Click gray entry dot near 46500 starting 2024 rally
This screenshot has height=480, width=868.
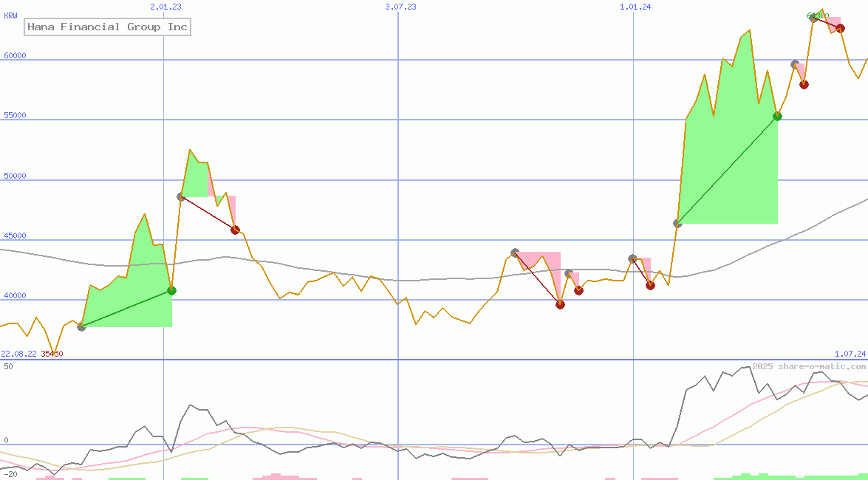click(677, 224)
